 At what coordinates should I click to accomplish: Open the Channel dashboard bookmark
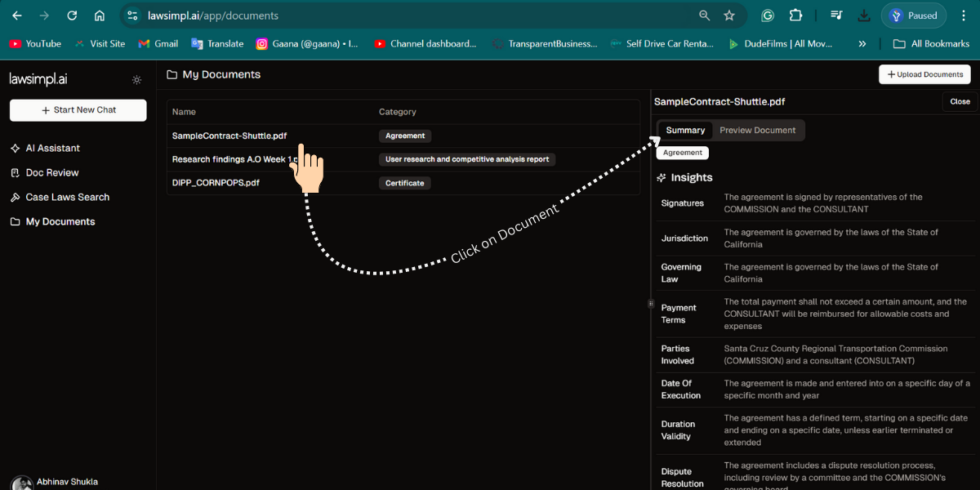(425, 44)
